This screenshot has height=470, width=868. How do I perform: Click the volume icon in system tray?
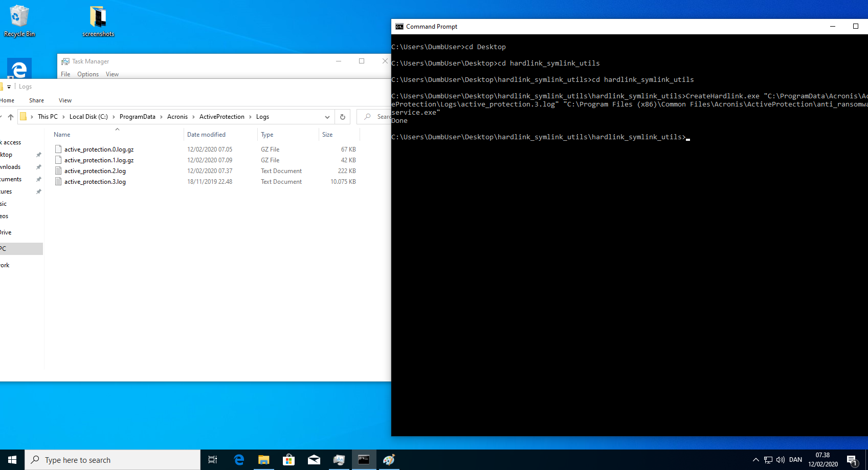(781, 460)
